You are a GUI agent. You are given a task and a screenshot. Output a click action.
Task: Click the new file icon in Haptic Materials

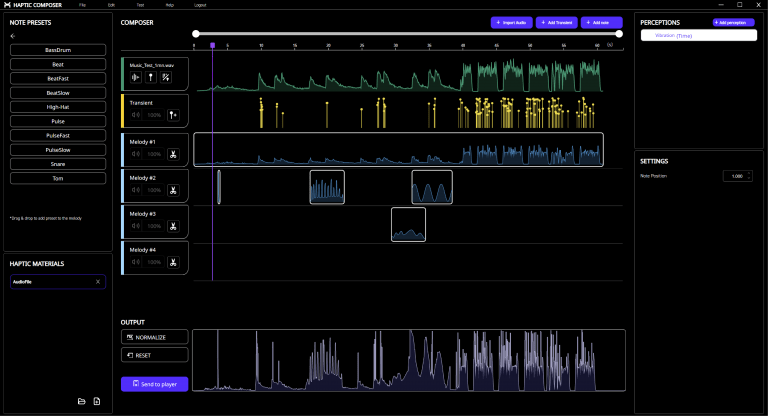point(97,401)
